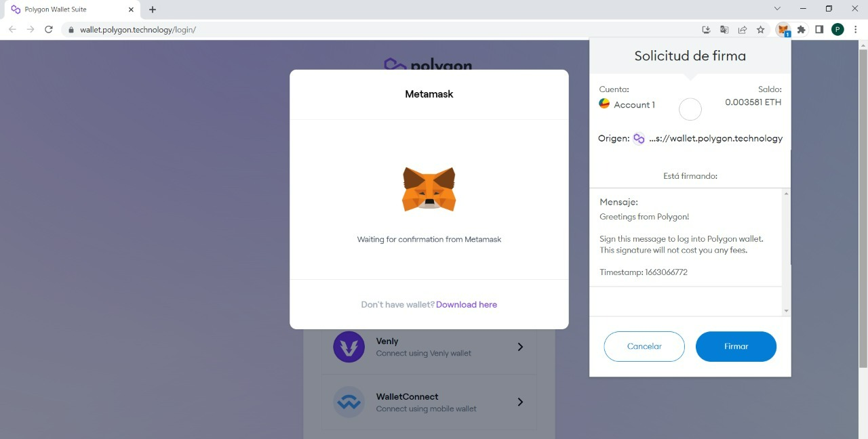Click the Timestamp: 1663066772 text
This screenshot has width=868, height=439.
pos(644,272)
